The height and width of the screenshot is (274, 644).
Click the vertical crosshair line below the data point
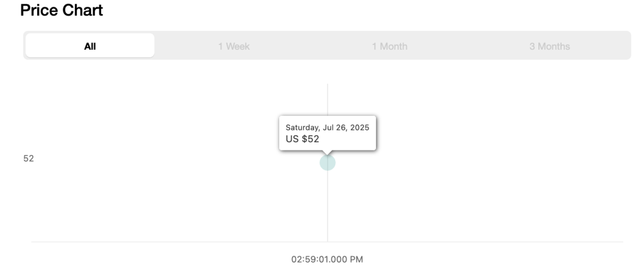327,206
